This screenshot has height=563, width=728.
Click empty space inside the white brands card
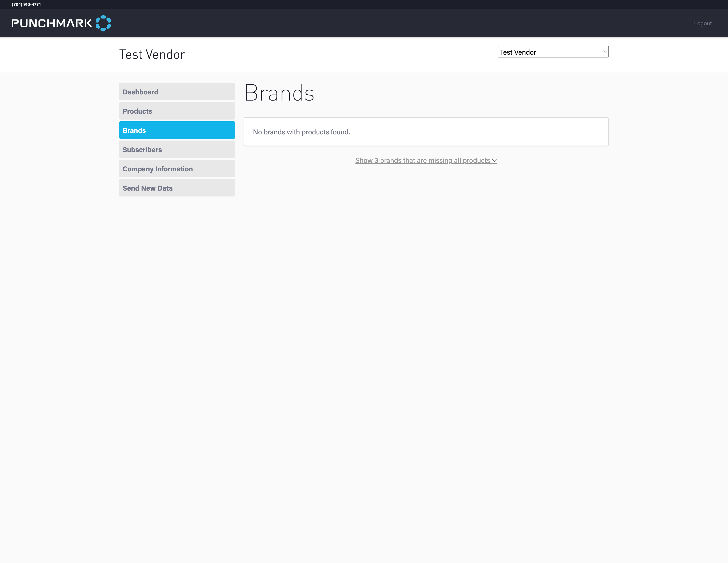click(483, 132)
